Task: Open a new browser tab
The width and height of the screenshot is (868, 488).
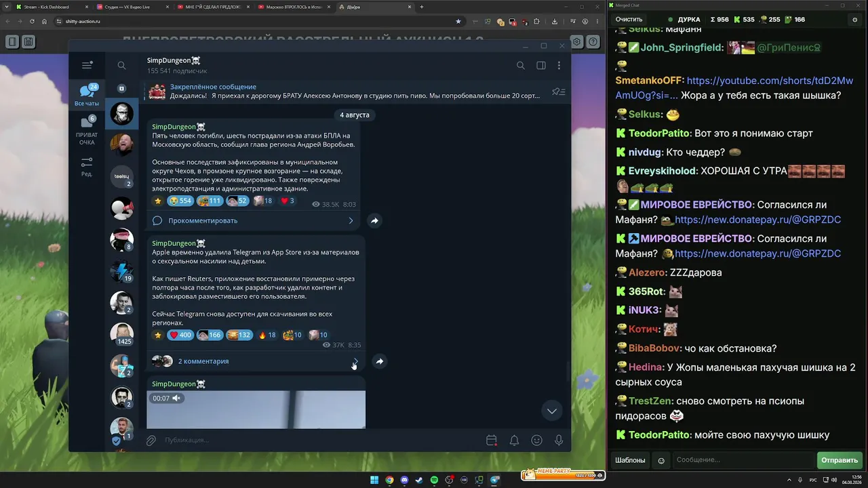Action: click(422, 7)
